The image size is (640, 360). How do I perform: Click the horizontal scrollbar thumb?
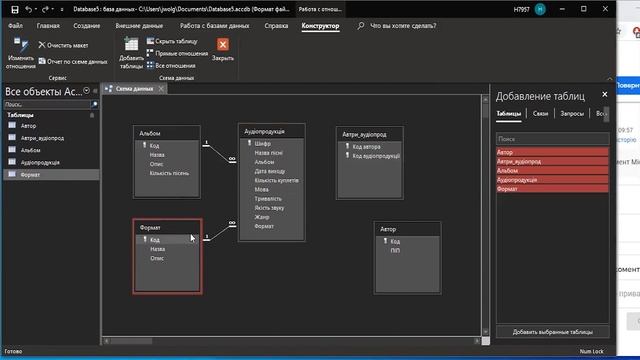tap(131, 340)
